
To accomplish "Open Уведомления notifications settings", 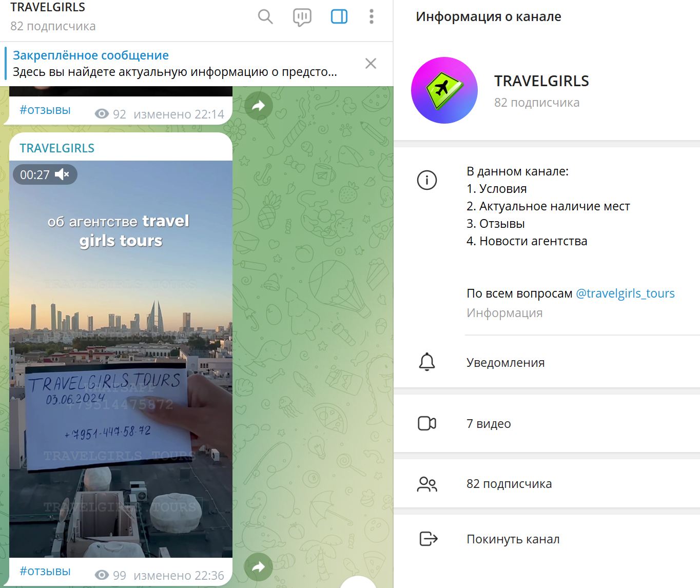I will (x=547, y=363).
